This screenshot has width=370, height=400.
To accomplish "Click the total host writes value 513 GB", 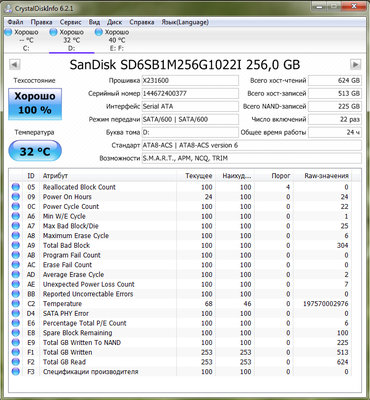I will (x=335, y=94).
